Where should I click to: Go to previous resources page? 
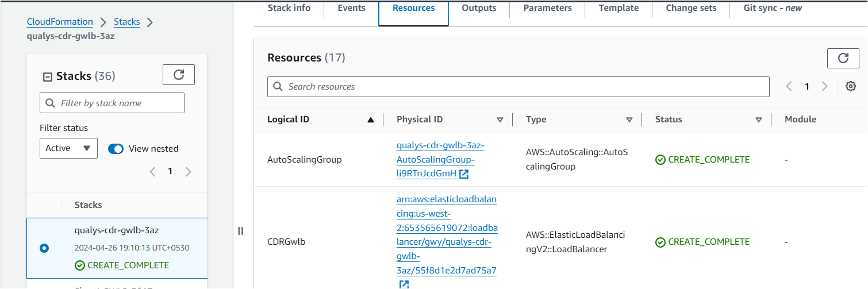click(789, 86)
